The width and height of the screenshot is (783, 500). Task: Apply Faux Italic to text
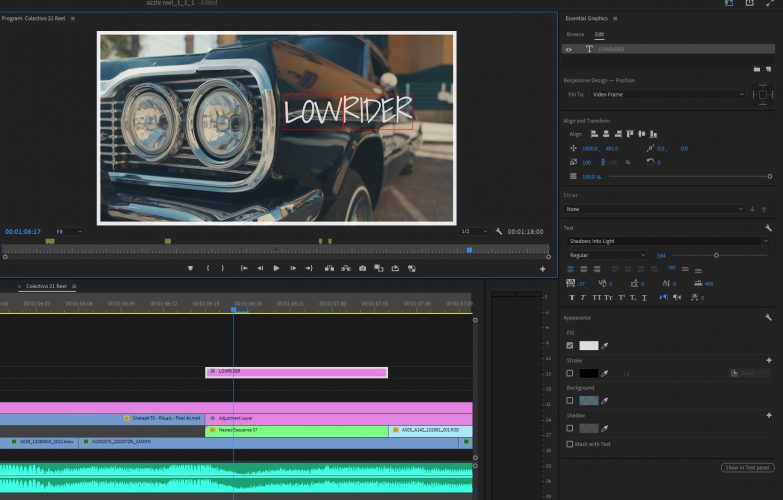pyautogui.click(x=583, y=298)
